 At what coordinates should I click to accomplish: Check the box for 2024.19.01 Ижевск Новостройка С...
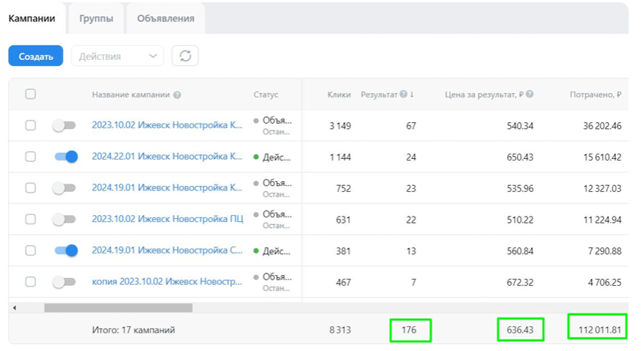coord(31,250)
